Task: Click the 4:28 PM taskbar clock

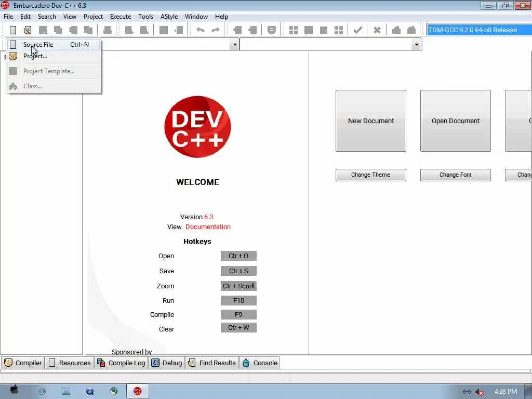Action: (506, 392)
